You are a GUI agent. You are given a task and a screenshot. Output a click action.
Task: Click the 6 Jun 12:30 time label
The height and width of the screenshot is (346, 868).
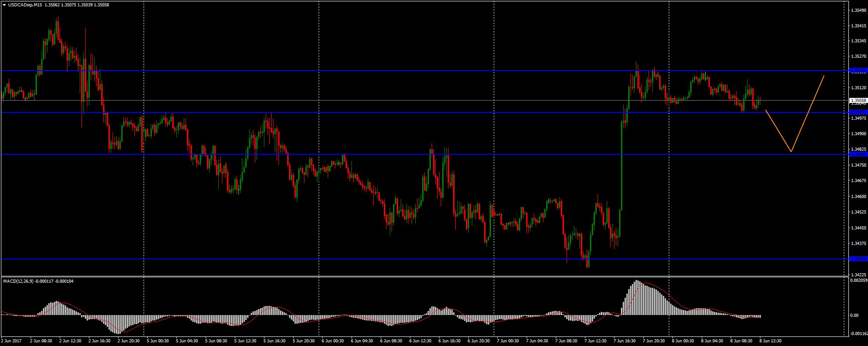(x=421, y=341)
